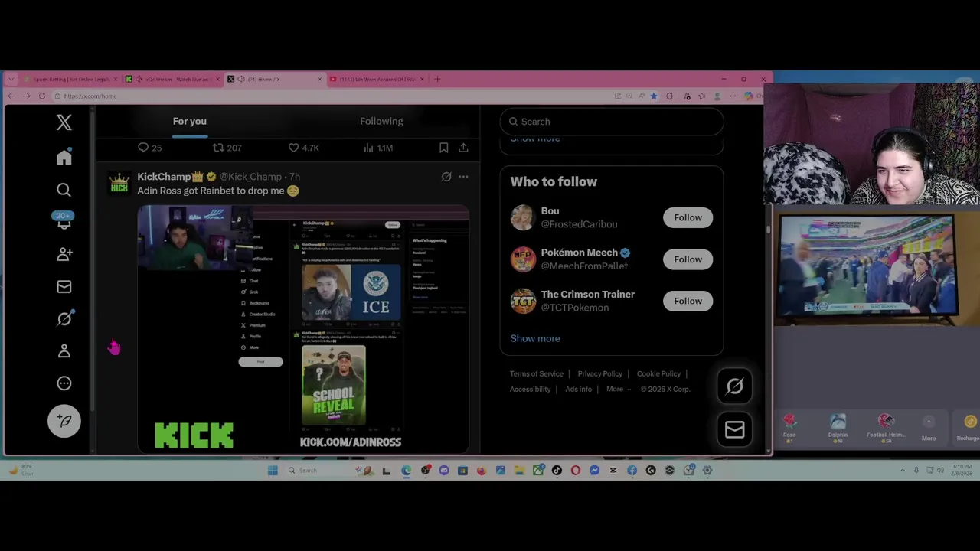Close the Home / X tab
The width and height of the screenshot is (980, 551).
(x=320, y=79)
